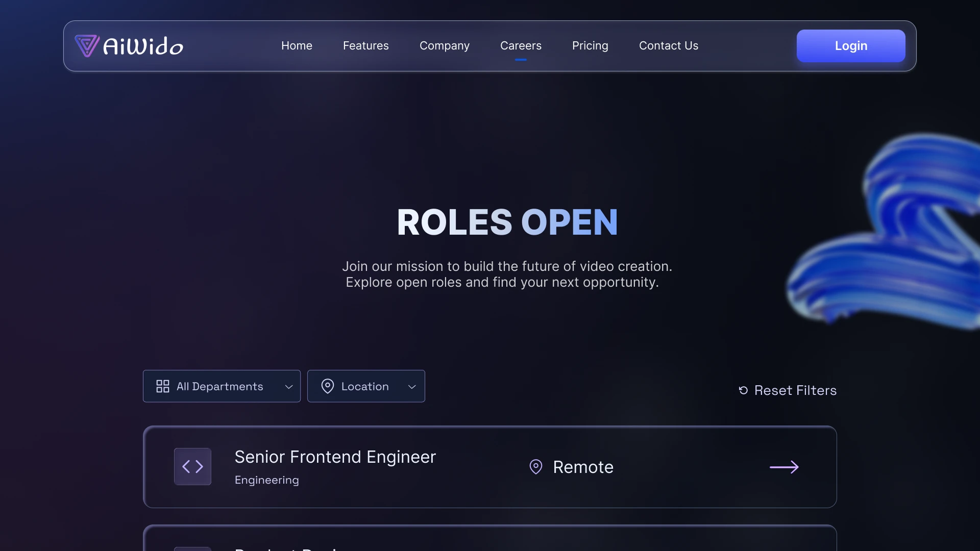Click the Location dropdown chevron
Viewport: 980px width, 551px height.
(412, 387)
